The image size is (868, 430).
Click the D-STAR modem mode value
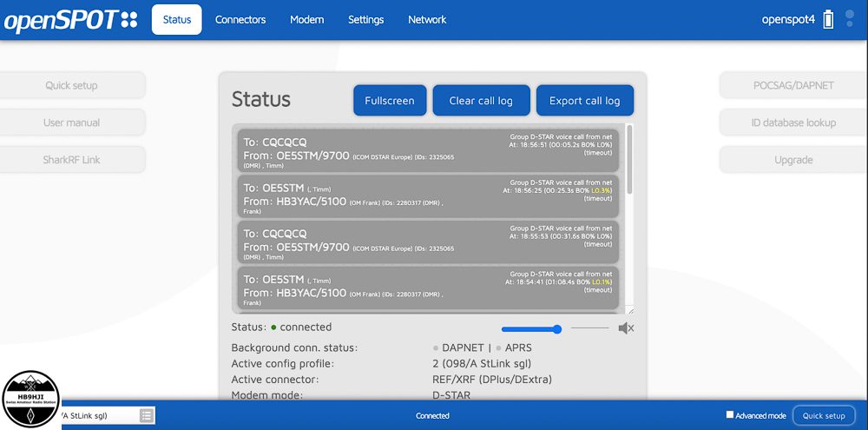[451, 395]
